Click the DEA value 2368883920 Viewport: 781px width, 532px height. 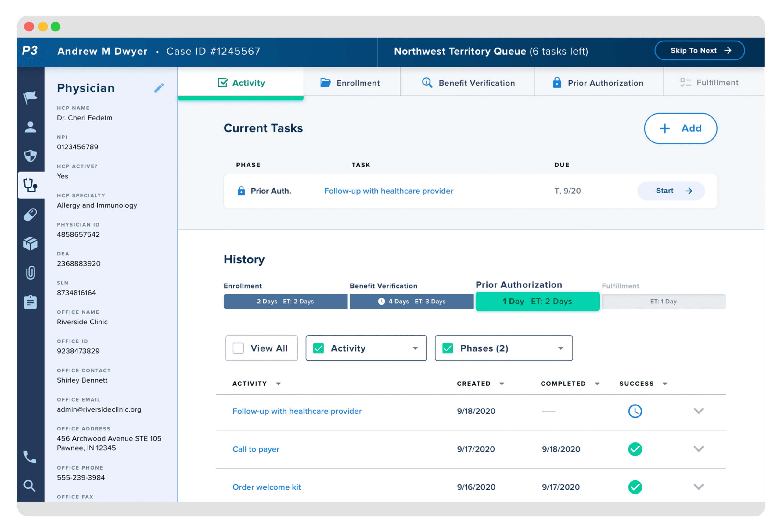coord(79,264)
